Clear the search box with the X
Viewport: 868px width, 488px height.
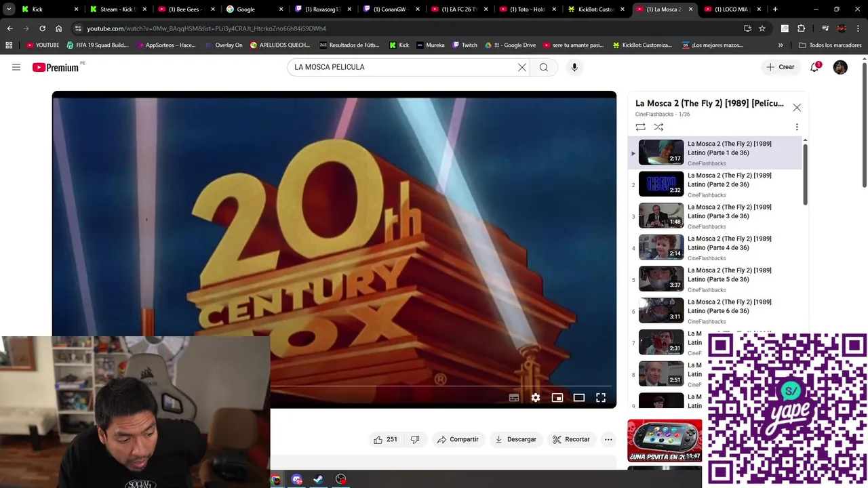pos(522,67)
